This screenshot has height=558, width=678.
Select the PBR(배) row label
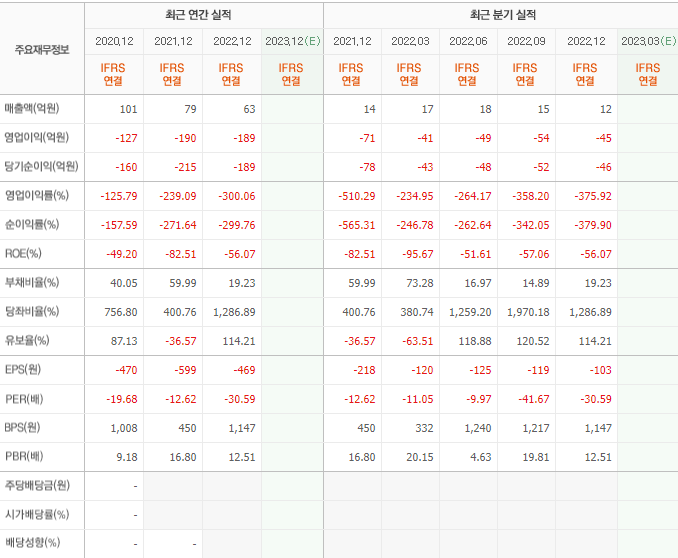[x=24, y=456]
